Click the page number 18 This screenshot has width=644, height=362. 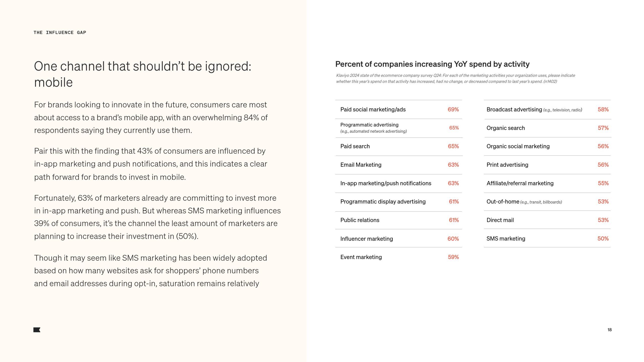point(609,330)
